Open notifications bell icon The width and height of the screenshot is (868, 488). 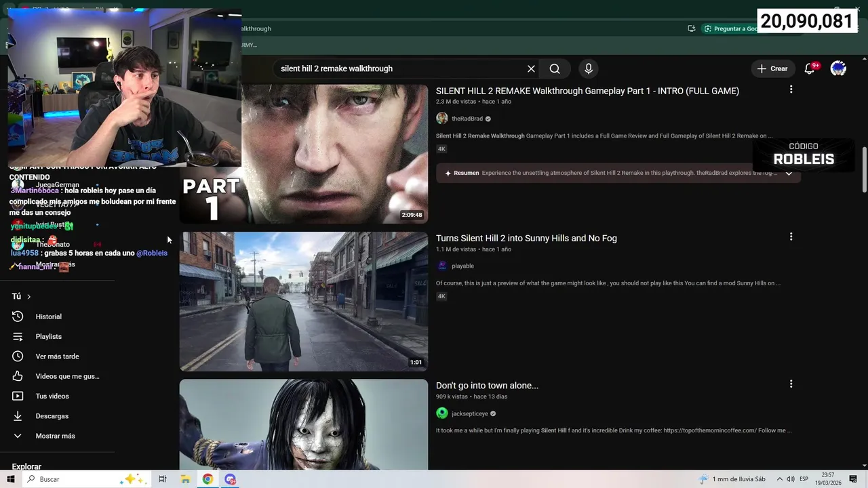[x=810, y=68]
